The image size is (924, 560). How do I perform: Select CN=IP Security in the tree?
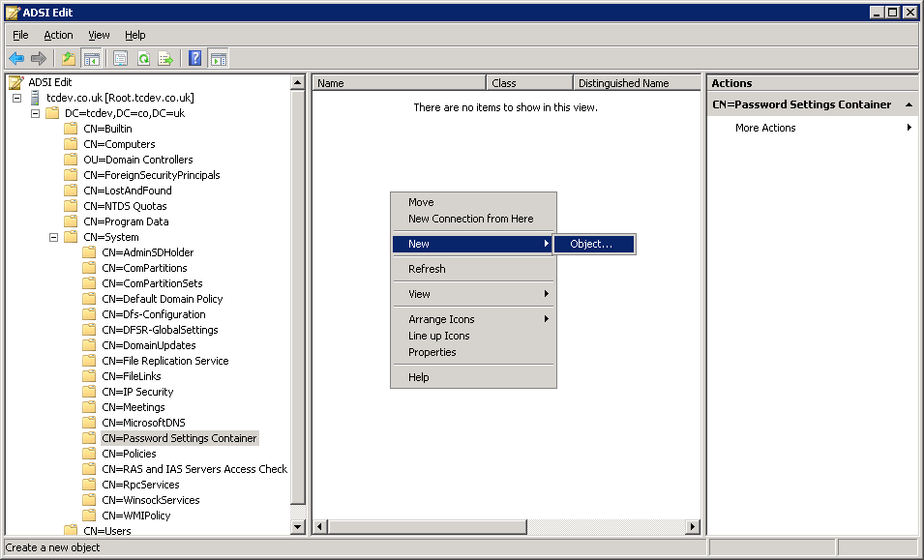pos(137,392)
